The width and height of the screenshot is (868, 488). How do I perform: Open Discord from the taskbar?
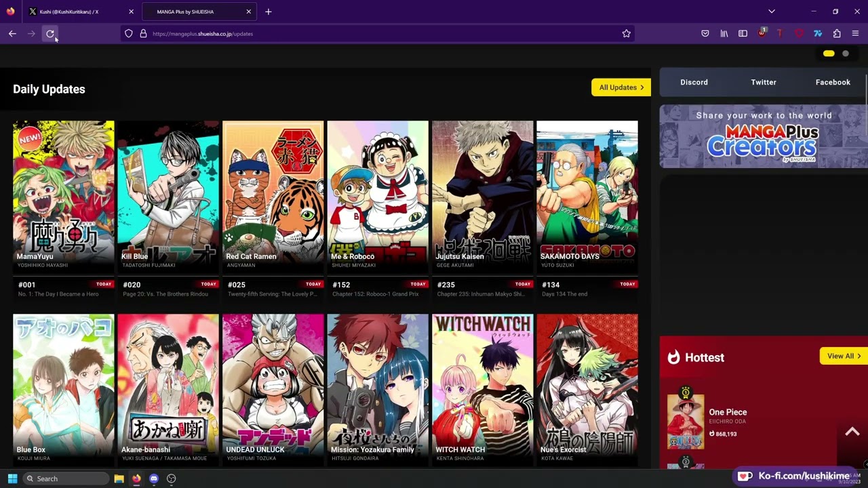tap(154, 479)
